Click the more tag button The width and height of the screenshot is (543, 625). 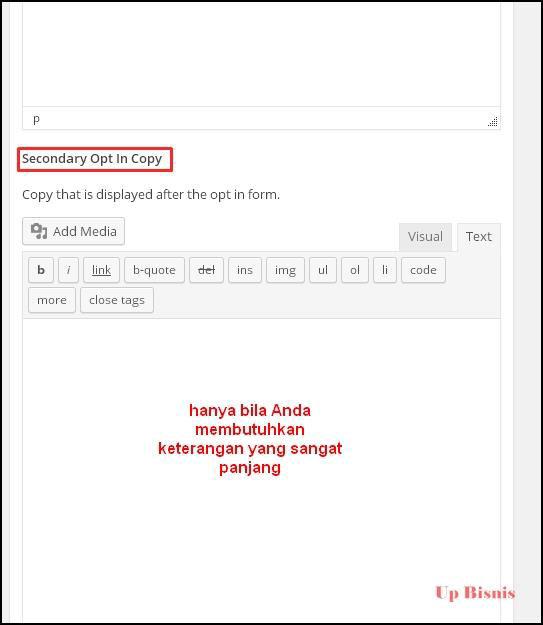tap(52, 300)
